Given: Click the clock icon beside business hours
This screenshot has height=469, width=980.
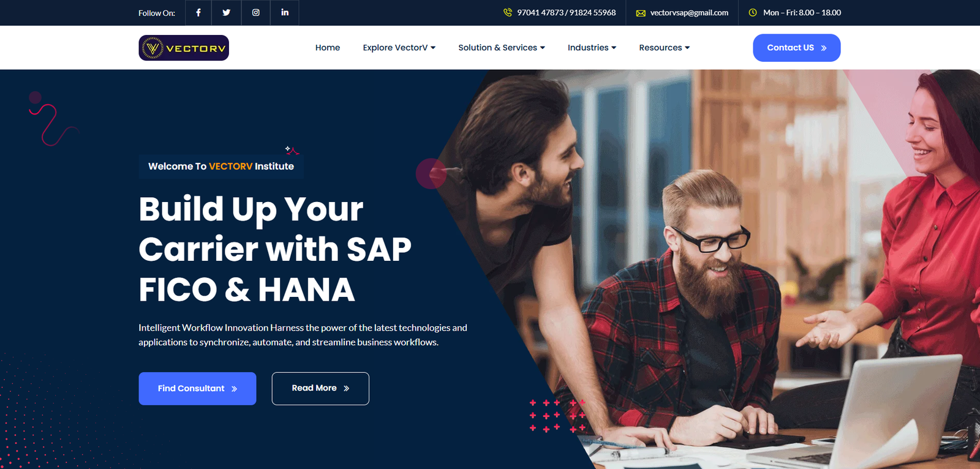Looking at the screenshot, I should tap(753, 12).
